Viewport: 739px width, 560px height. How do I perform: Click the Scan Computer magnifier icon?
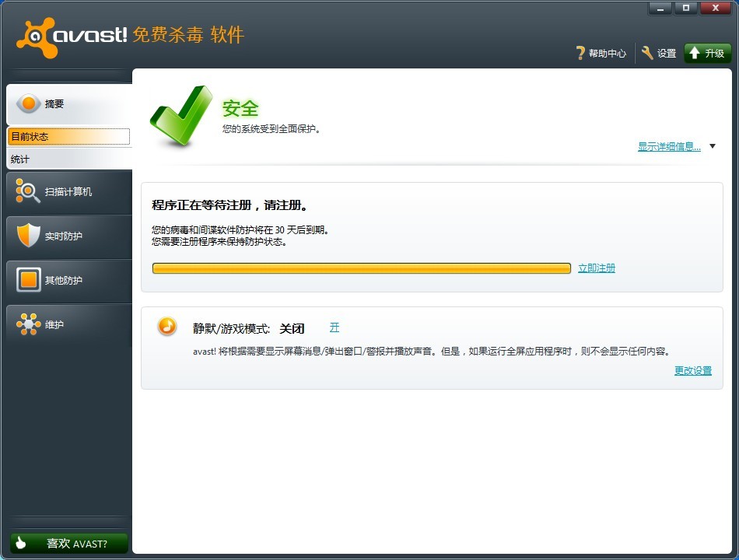point(28,191)
